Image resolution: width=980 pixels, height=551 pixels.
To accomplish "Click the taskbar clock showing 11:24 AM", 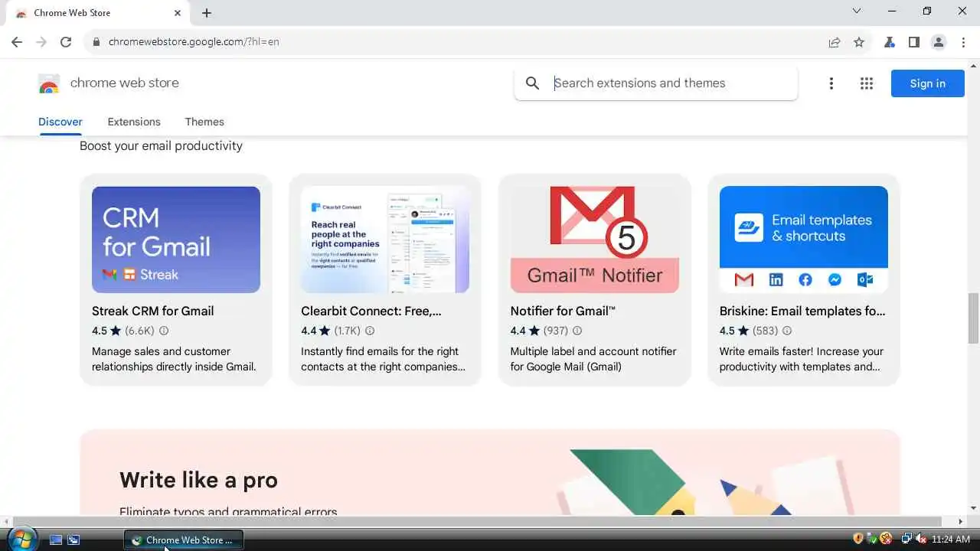I will coord(950,540).
